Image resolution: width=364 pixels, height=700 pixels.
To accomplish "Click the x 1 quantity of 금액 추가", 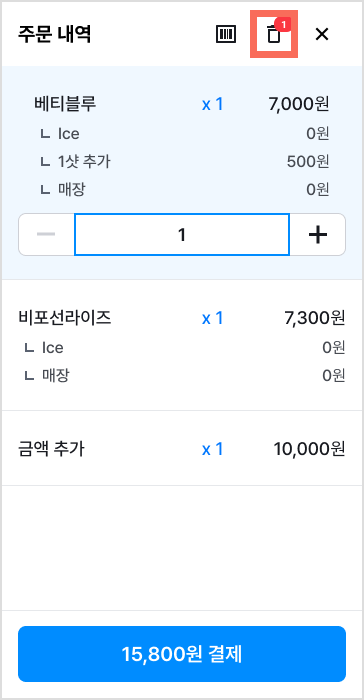I will (x=212, y=449).
